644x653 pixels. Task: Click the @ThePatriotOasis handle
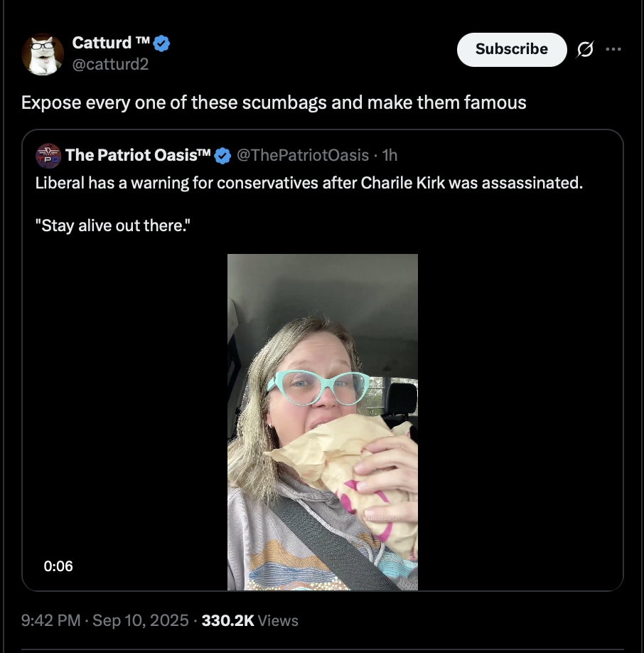(x=302, y=155)
